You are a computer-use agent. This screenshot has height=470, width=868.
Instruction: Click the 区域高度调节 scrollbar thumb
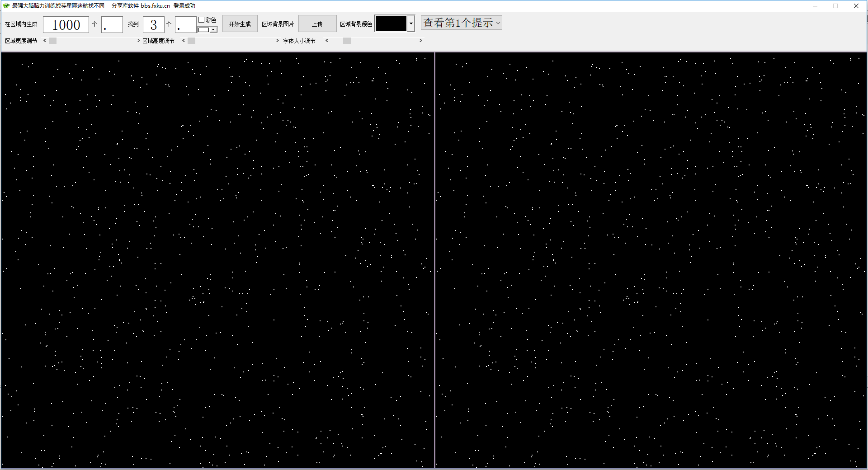(192, 41)
